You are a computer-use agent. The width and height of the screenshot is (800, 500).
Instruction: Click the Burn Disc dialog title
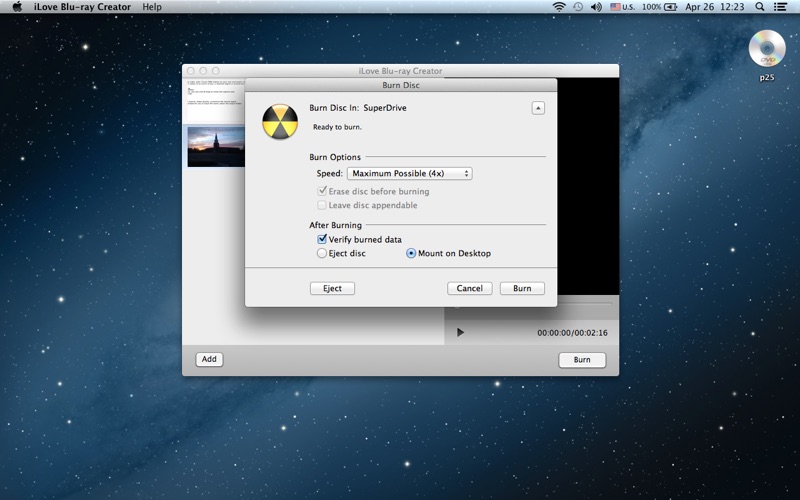click(401, 85)
